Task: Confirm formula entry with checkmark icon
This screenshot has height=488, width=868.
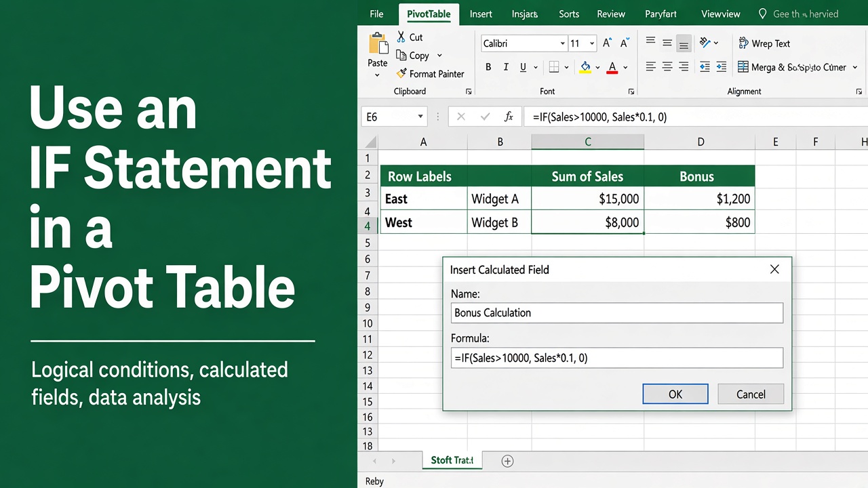Action: click(x=485, y=117)
